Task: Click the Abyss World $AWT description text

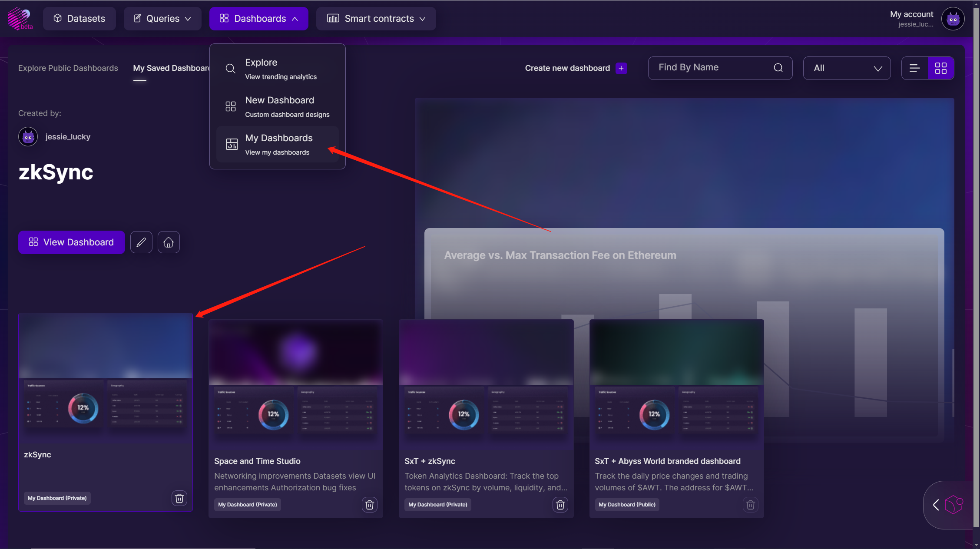Action: click(674, 482)
